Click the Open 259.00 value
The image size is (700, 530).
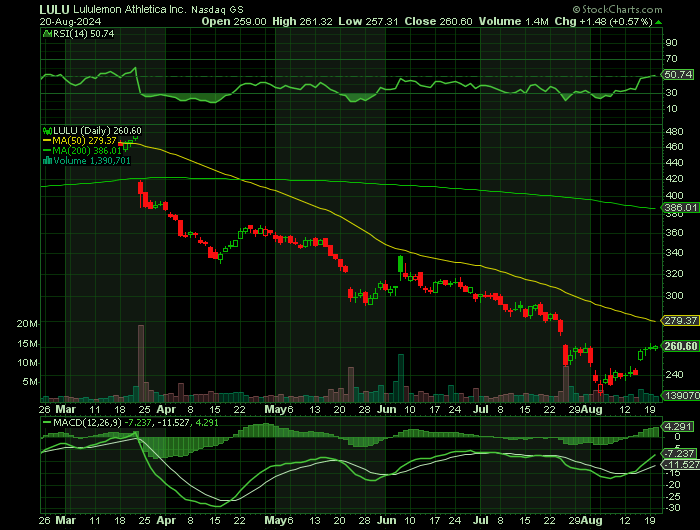click(x=234, y=21)
